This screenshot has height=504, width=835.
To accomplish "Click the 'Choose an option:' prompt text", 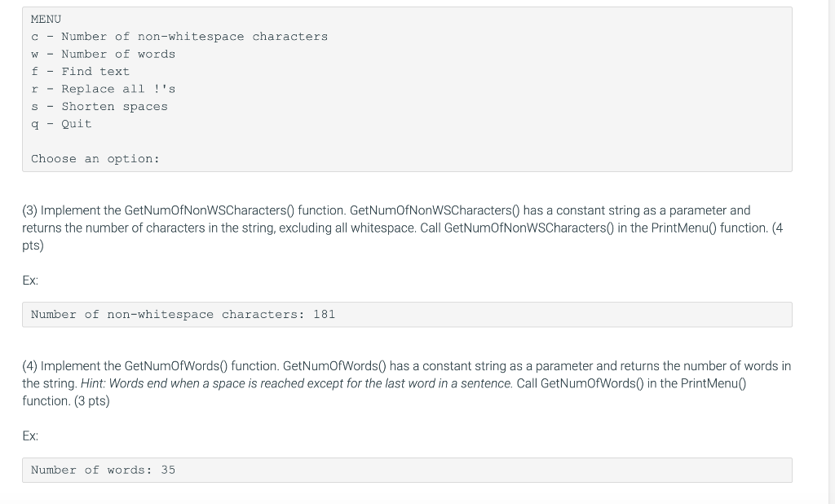I will point(95,159).
